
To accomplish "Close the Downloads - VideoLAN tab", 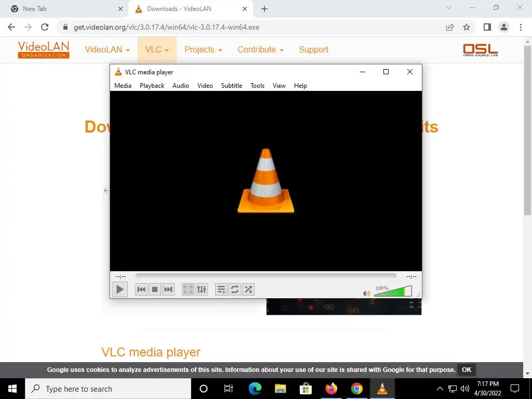I will pyautogui.click(x=245, y=9).
